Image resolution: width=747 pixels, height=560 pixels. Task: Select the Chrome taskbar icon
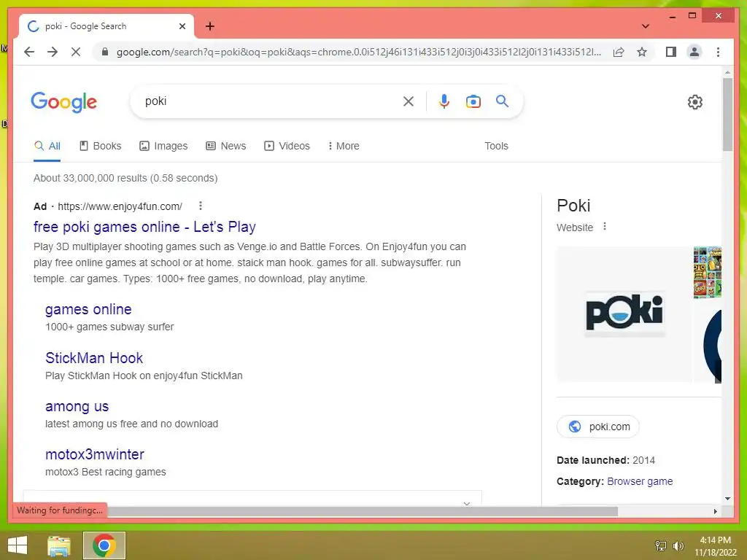point(104,545)
